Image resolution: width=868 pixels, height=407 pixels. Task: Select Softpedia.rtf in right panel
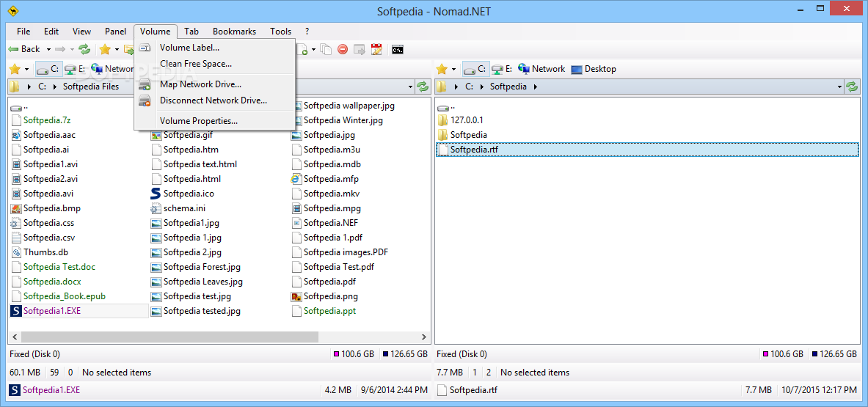(648, 150)
